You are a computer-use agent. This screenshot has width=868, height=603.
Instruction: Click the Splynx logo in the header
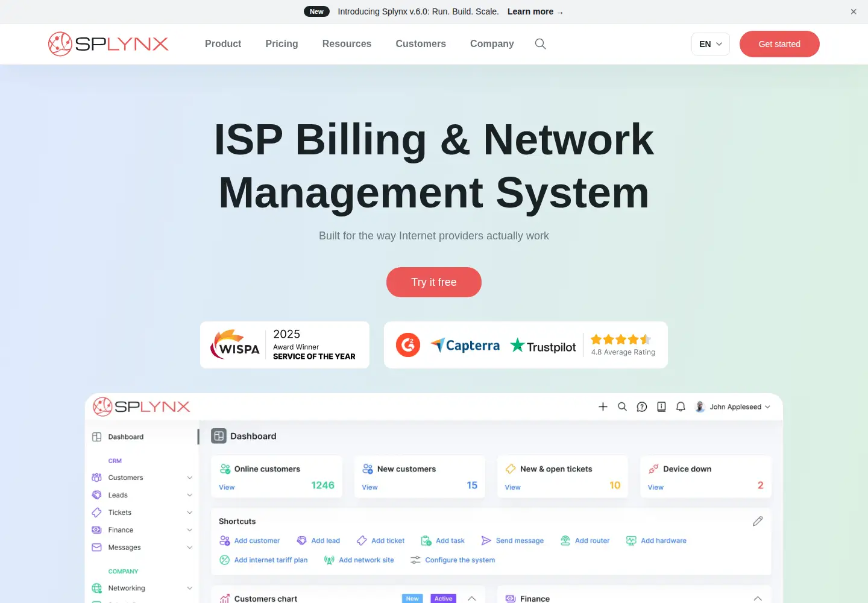pyautogui.click(x=108, y=44)
